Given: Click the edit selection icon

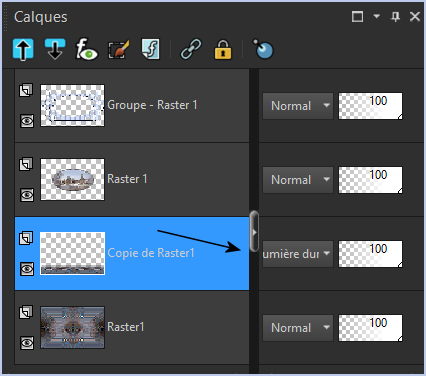Looking at the screenshot, I should coord(118,50).
